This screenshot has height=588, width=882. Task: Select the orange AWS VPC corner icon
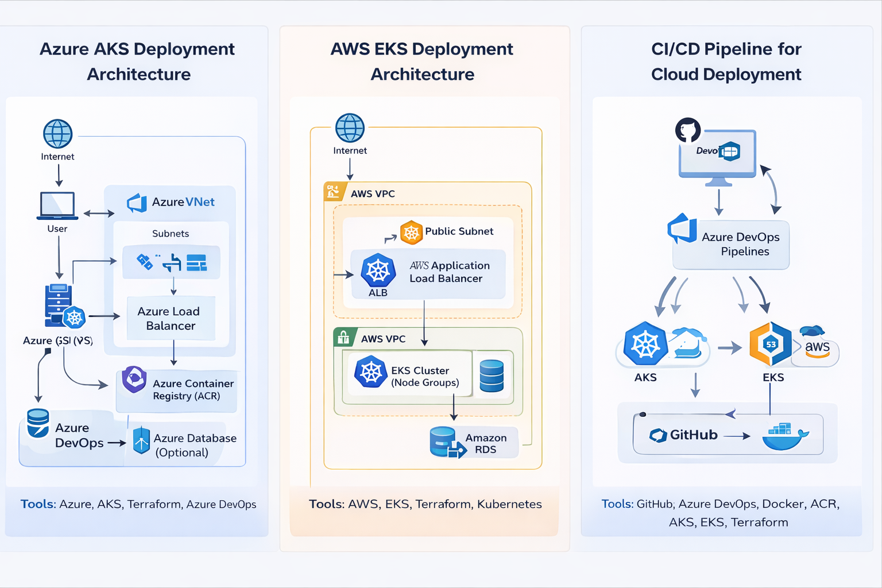point(334,191)
